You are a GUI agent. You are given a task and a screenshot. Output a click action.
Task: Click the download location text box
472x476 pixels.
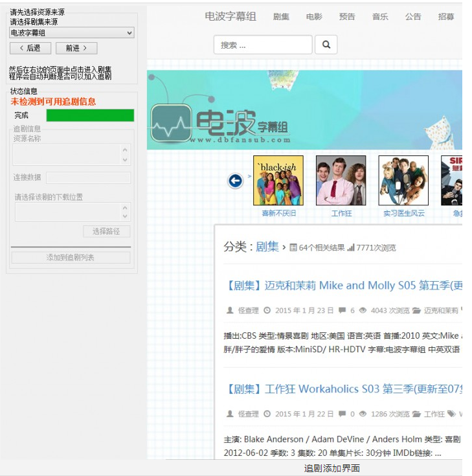(x=73, y=212)
